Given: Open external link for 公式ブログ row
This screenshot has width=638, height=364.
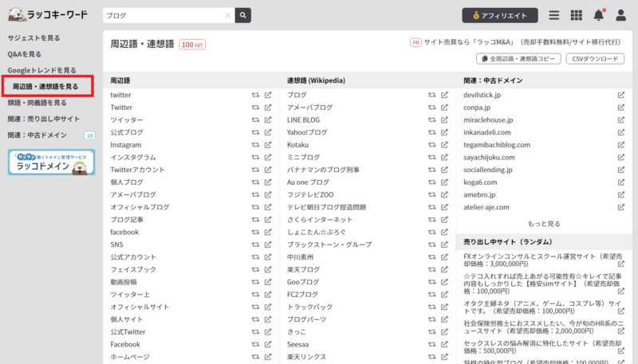Looking at the screenshot, I should pos(268,132).
